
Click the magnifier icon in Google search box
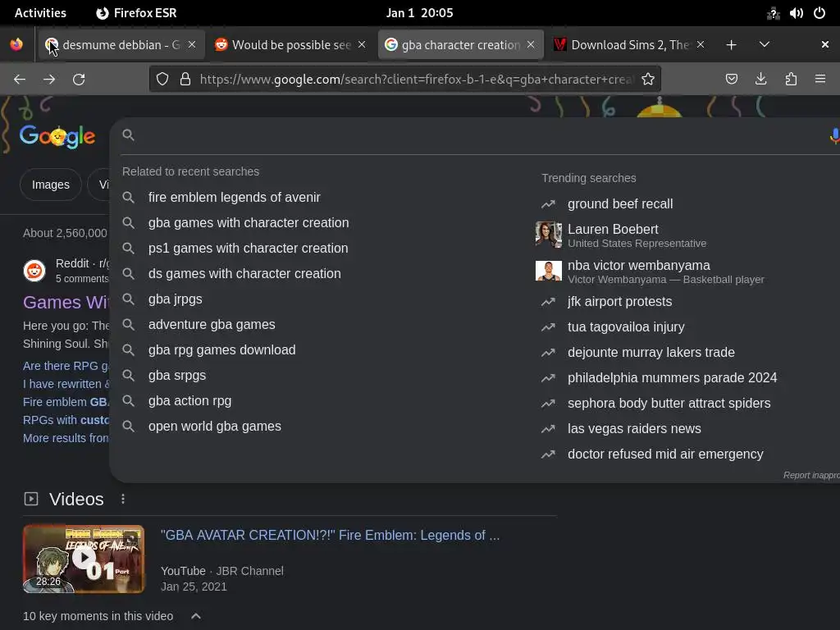(128, 135)
